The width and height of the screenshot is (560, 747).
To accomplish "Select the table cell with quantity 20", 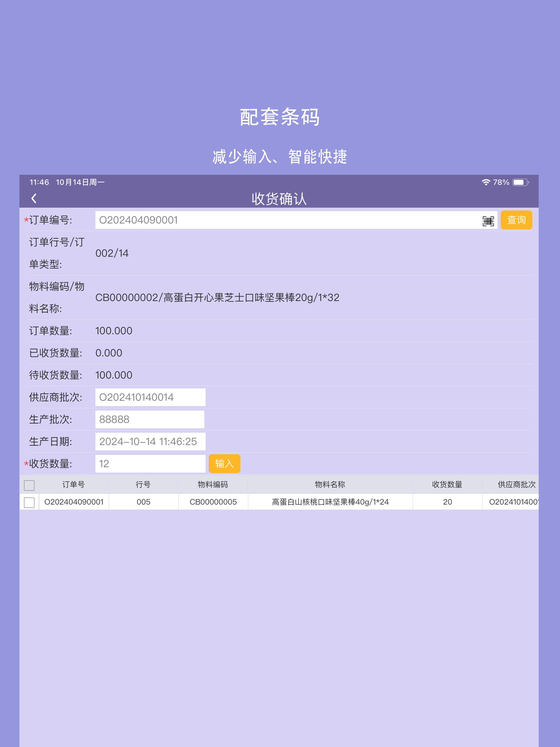I will [x=448, y=502].
